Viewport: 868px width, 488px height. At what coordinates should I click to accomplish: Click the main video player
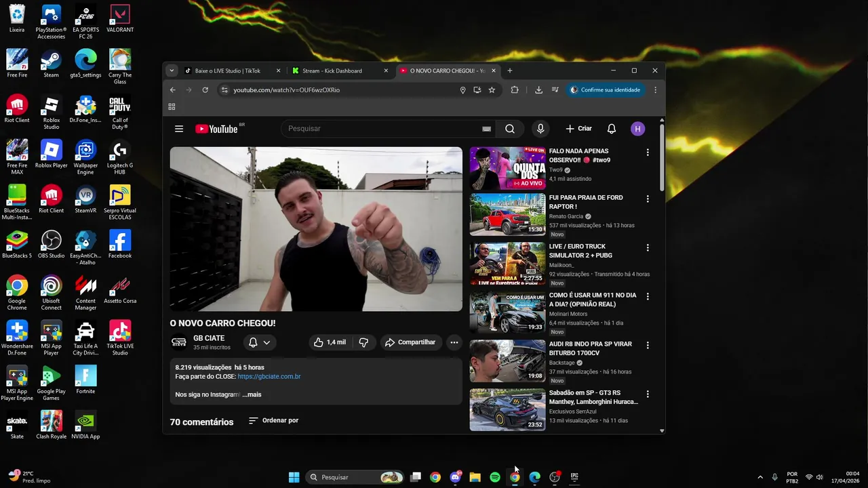click(x=316, y=229)
